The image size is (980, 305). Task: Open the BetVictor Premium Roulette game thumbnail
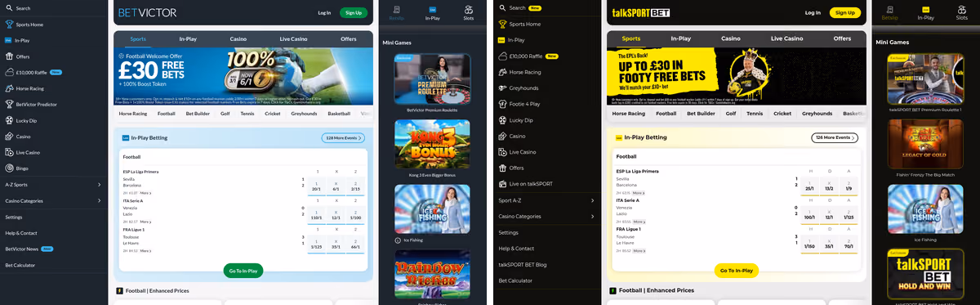[x=432, y=78]
